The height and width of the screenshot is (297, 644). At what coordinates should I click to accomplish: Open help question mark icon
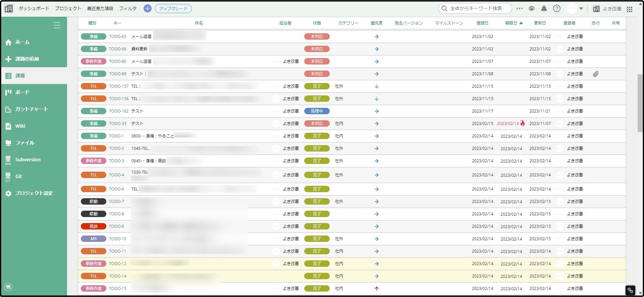[x=557, y=9]
